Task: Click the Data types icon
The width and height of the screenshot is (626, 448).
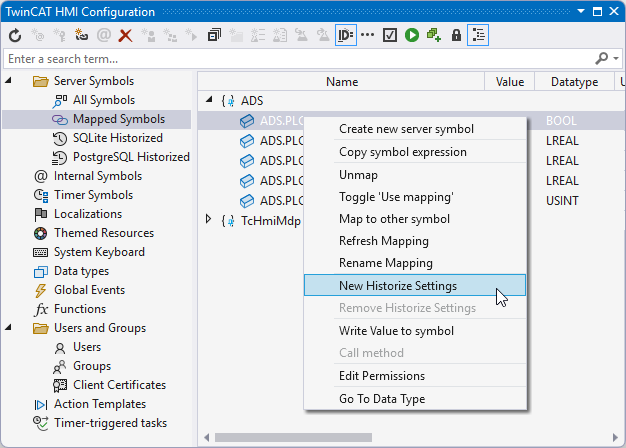Action: pos(41,272)
